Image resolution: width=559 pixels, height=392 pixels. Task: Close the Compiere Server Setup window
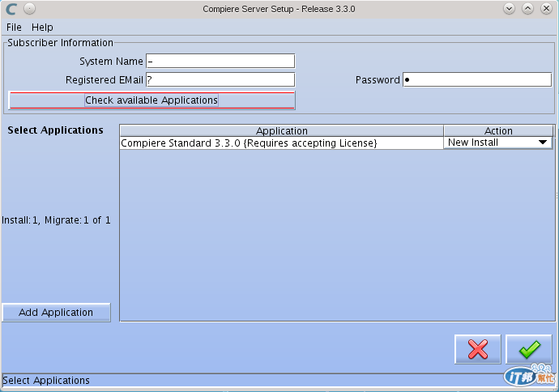pos(546,9)
